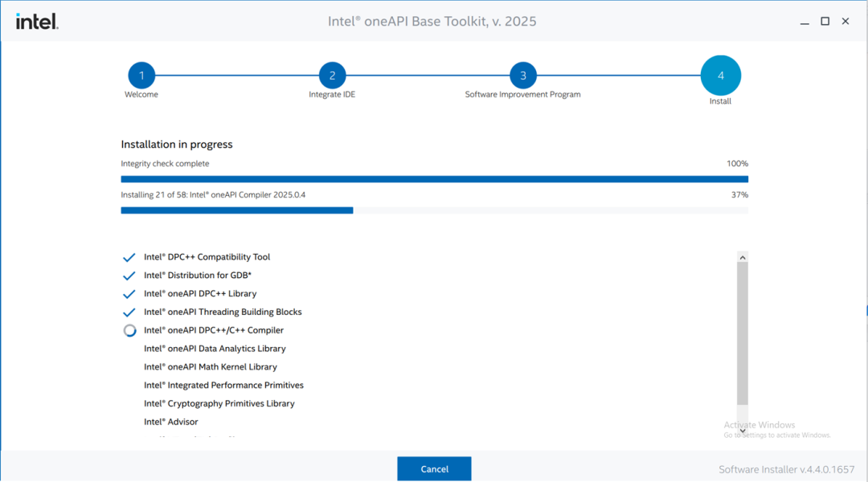Click the step 4 Install circle

720,76
